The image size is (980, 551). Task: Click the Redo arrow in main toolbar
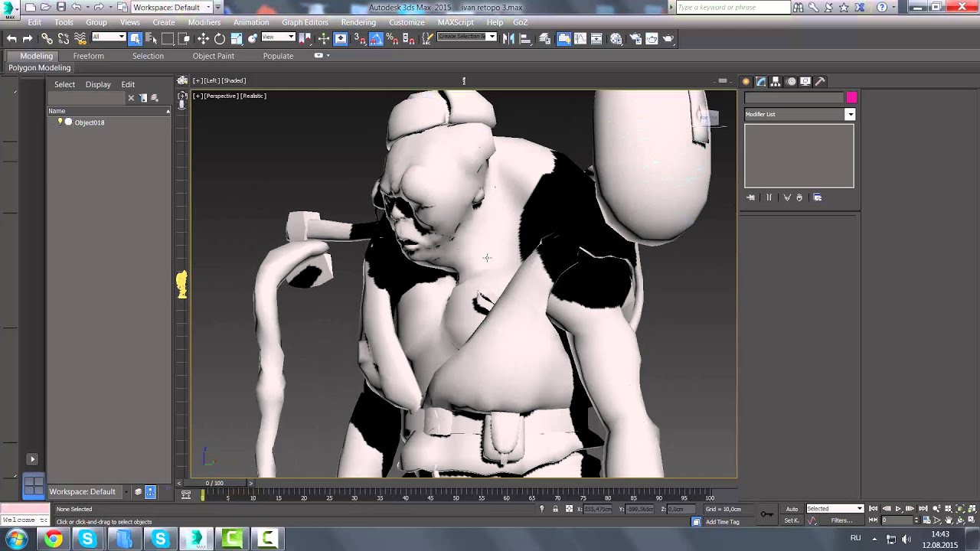pyautogui.click(x=28, y=38)
